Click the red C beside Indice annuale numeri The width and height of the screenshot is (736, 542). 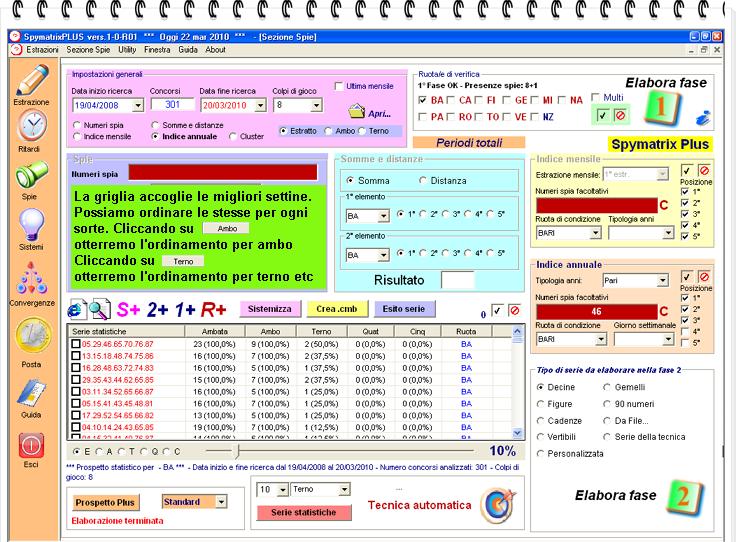663,312
